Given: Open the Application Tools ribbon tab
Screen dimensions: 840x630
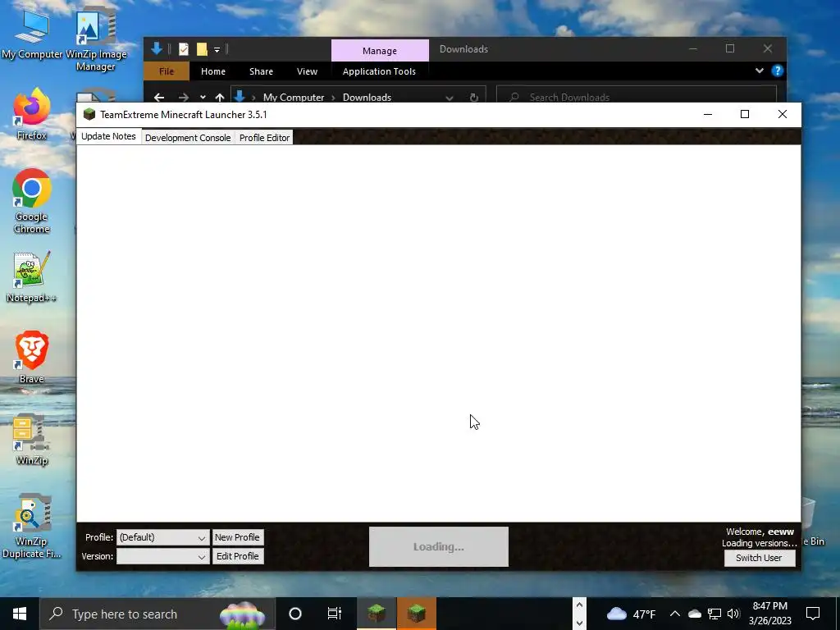Looking at the screenshot, I should (379, 71).
